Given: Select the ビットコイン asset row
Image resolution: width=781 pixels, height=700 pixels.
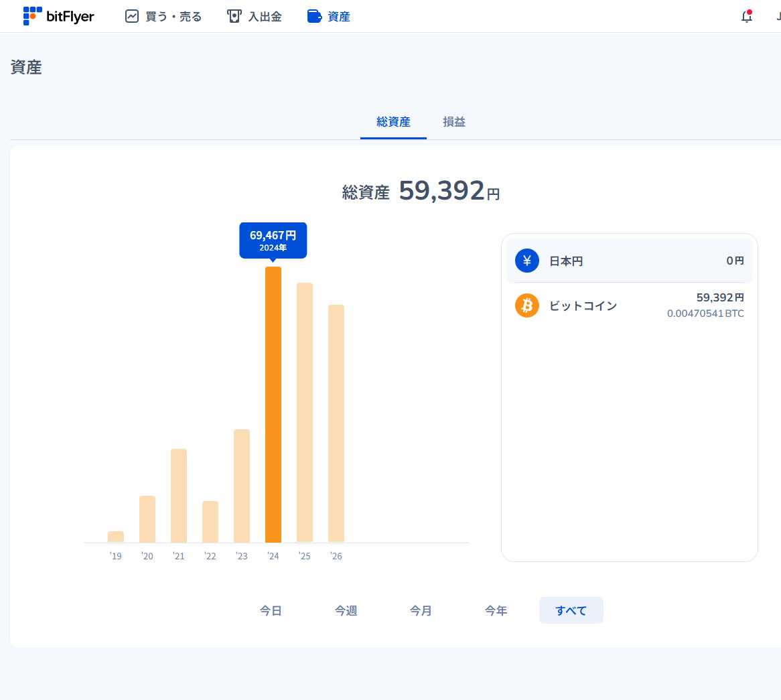Looking at the screenshot, I should [629, 305].
